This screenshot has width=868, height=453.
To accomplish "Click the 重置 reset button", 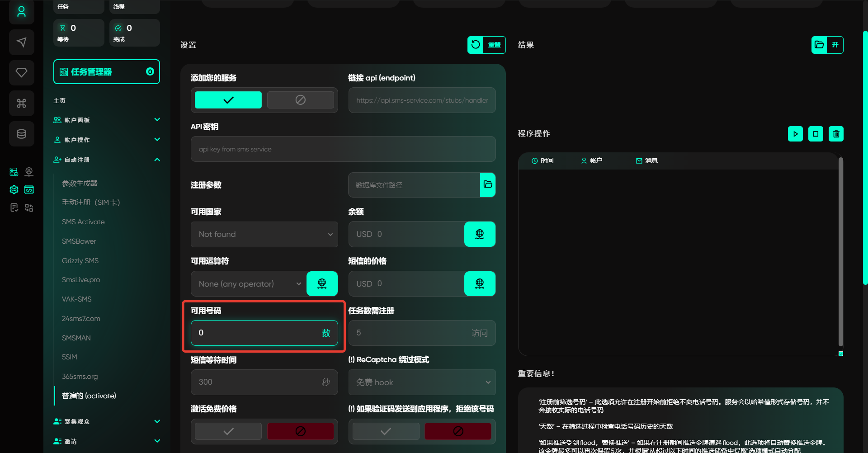I will point(486,45).
